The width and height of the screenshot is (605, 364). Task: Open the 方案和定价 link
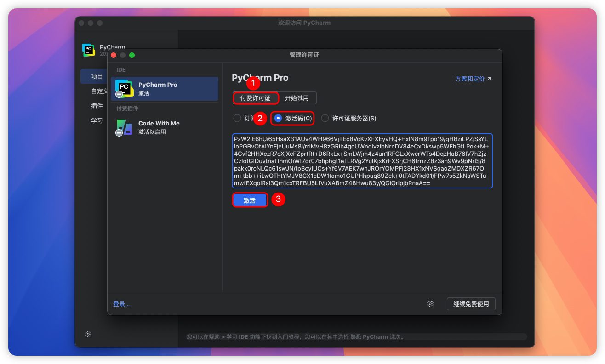pyautogui.click(x=470, y=79)
